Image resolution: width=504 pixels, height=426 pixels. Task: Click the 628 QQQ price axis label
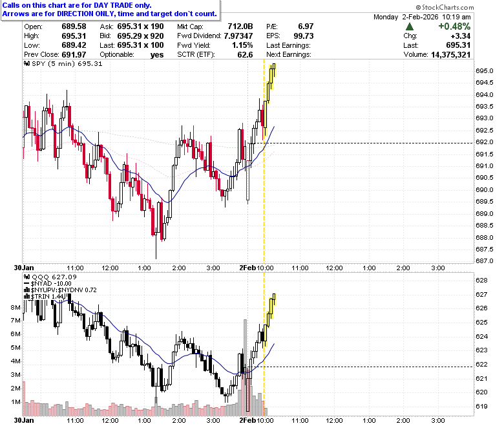click(x=481, y=281)
